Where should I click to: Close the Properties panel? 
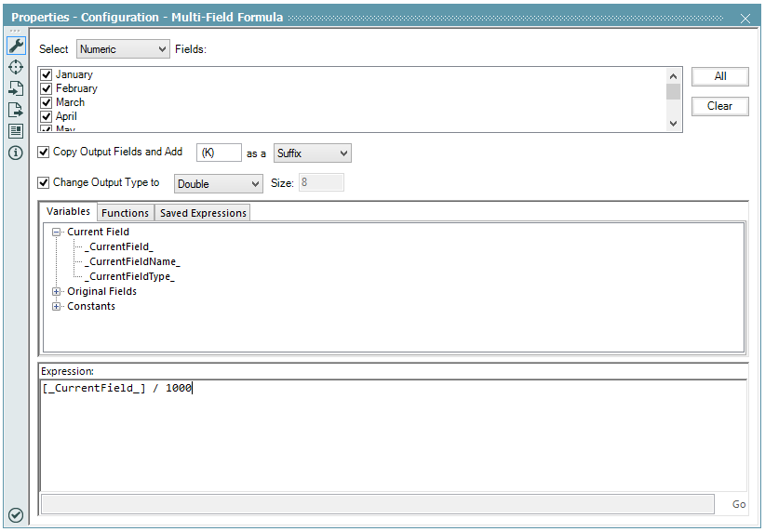(745, 19)
